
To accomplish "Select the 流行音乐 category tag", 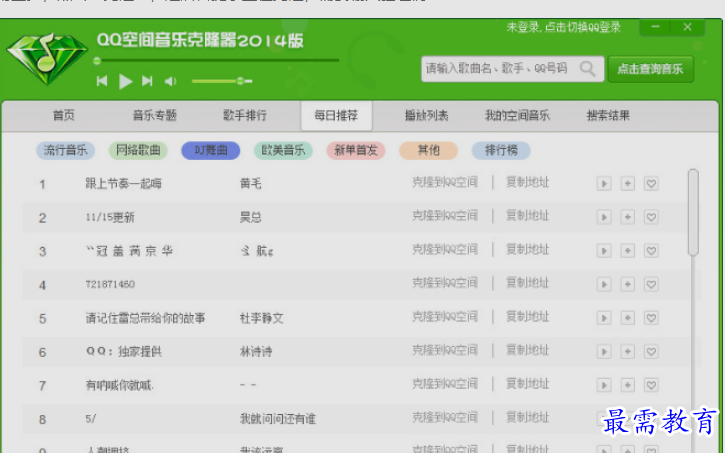I will point(65,150).
